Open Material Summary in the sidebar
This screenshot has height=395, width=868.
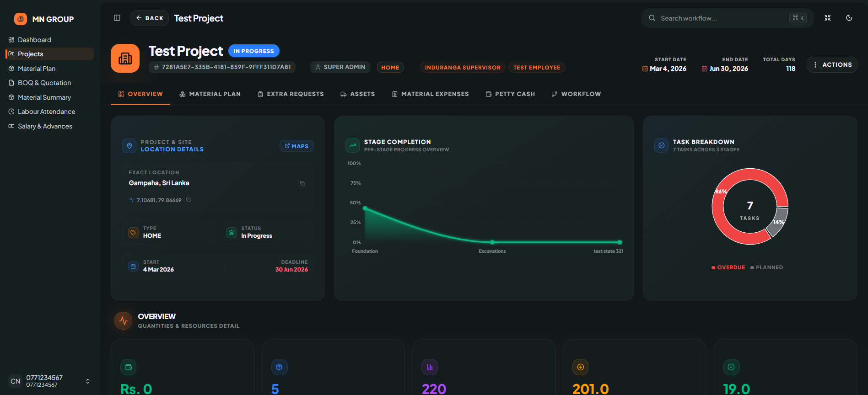tap(49, 97)
